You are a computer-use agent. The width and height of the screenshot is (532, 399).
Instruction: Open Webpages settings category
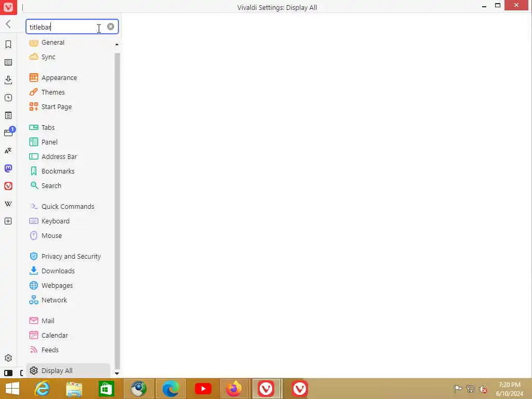[68, 286]
